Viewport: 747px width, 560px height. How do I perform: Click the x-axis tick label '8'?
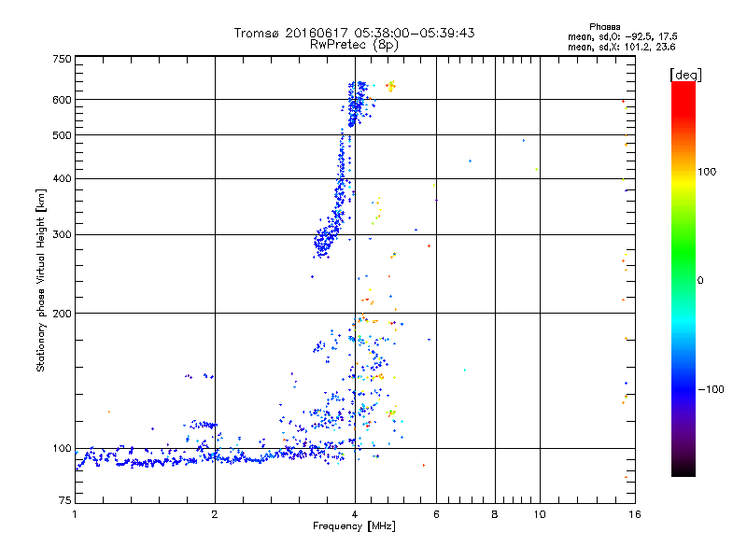click(x=495, y=514)
